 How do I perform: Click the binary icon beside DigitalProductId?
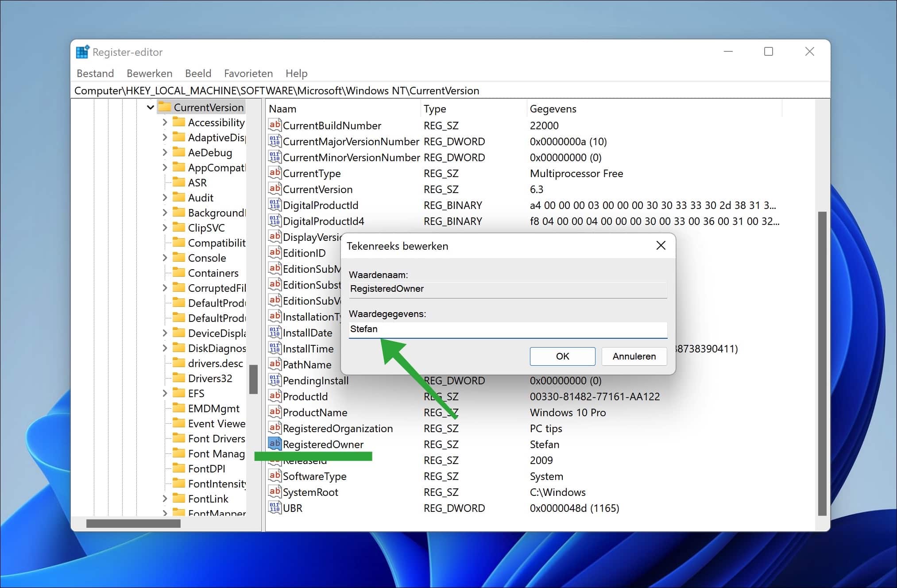click(274, 205)
